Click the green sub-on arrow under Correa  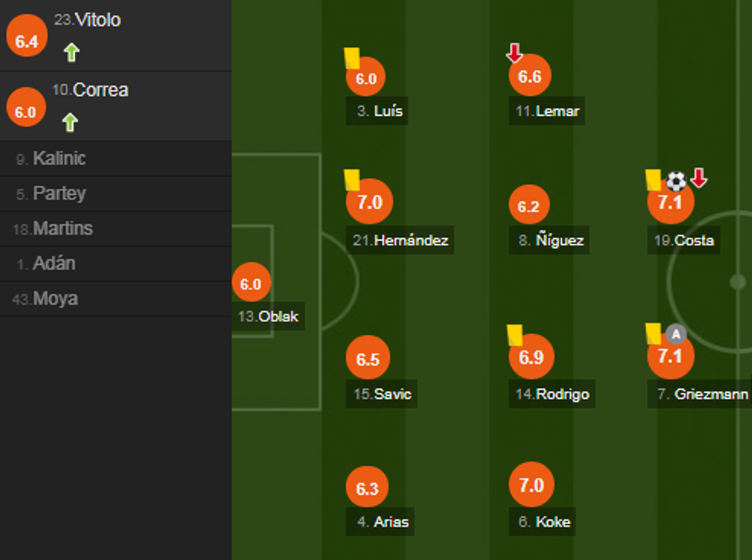70,122
